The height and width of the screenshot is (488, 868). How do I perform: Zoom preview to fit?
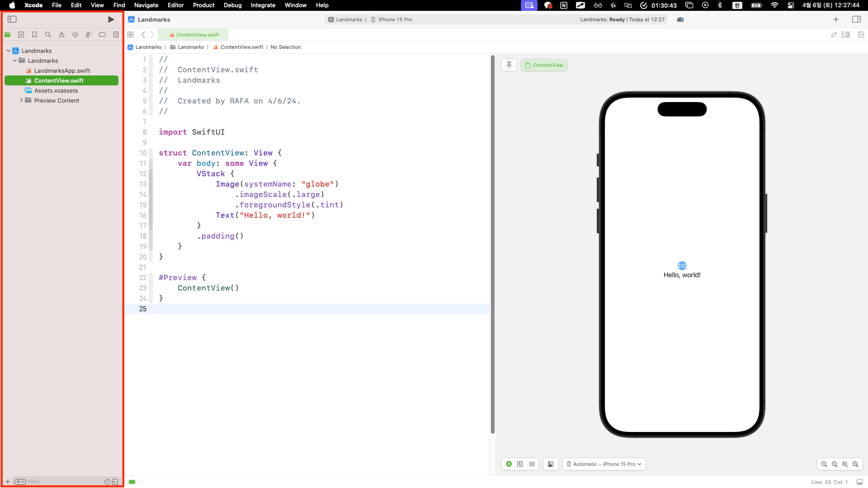[x=845, y=464]
